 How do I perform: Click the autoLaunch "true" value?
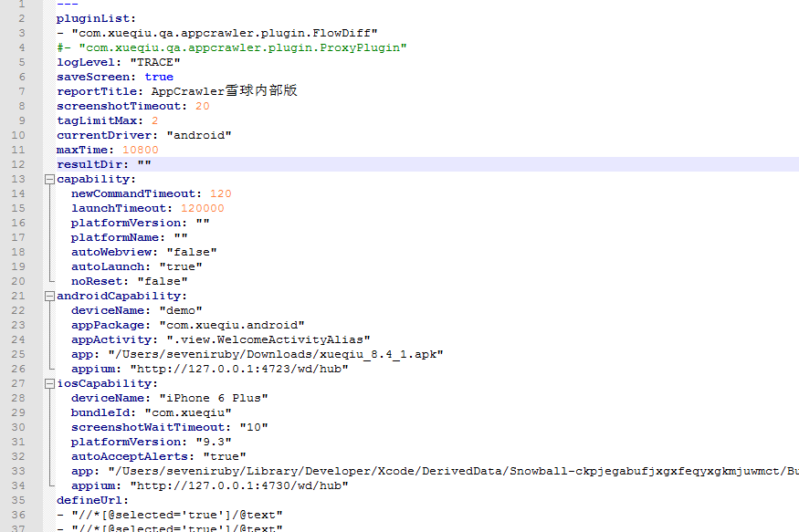tap(181, 266)
